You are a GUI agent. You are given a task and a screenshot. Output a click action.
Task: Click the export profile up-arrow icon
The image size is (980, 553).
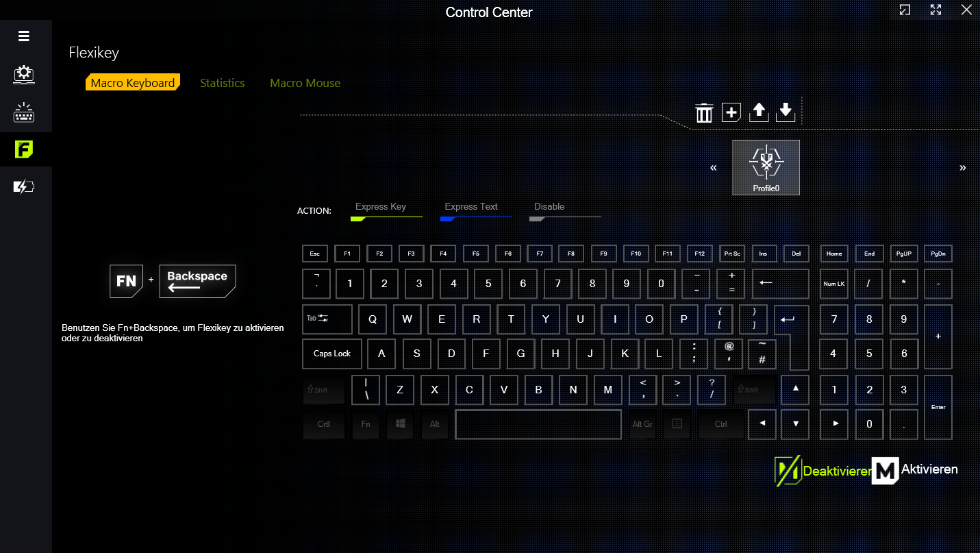click(758, 112)
